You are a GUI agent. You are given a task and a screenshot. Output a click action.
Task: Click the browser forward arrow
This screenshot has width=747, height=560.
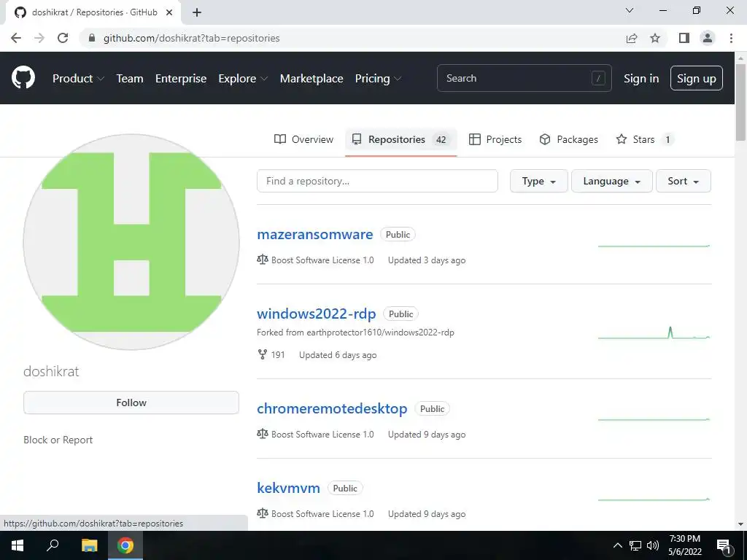tap(39, 38)
